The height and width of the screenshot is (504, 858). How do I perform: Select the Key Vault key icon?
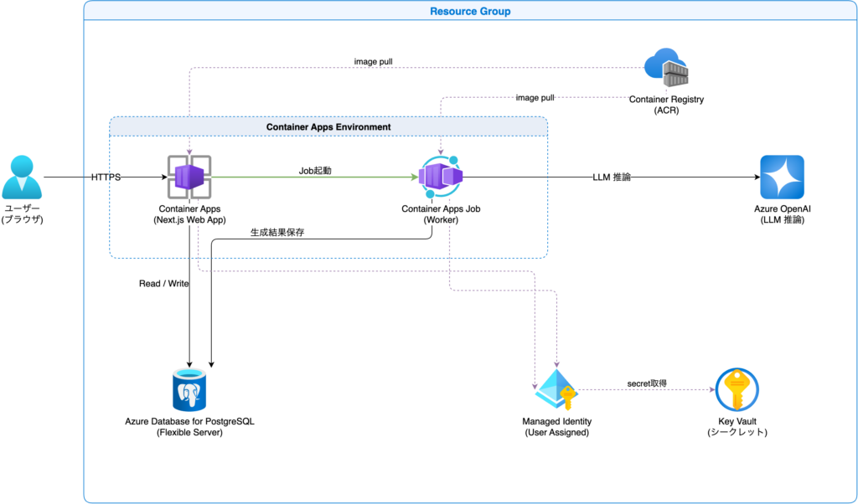pos(737,390)
